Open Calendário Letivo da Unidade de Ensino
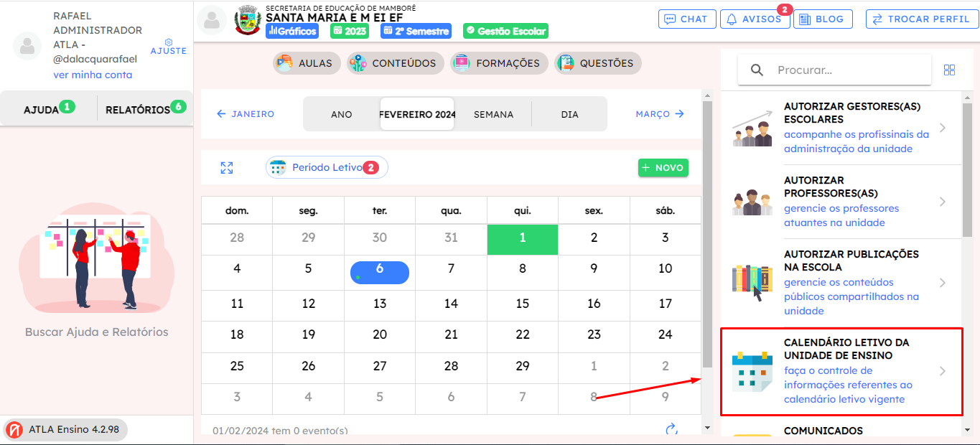Screen dimensions: 980x445 point(841,371)
